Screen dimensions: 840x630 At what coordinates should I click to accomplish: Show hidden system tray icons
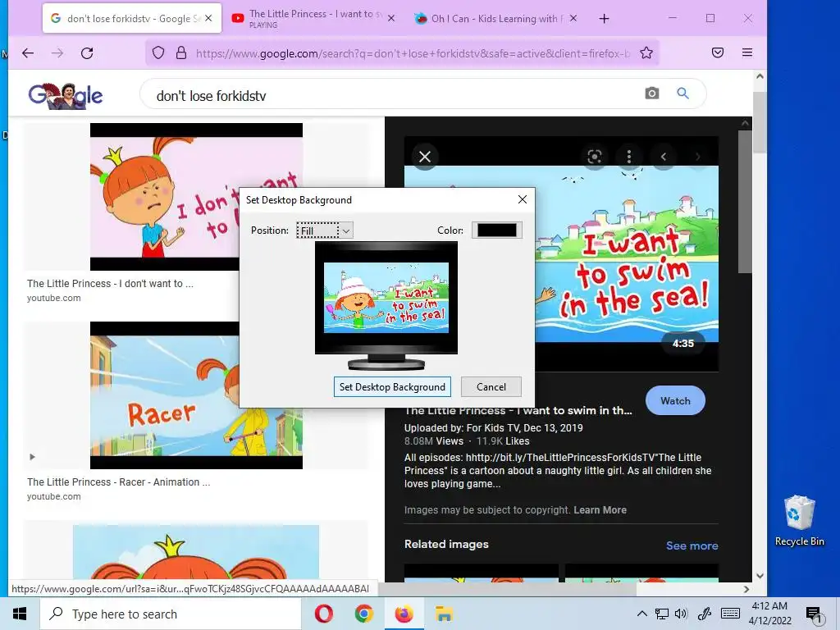pyautogui.click(x=641, y=614)
